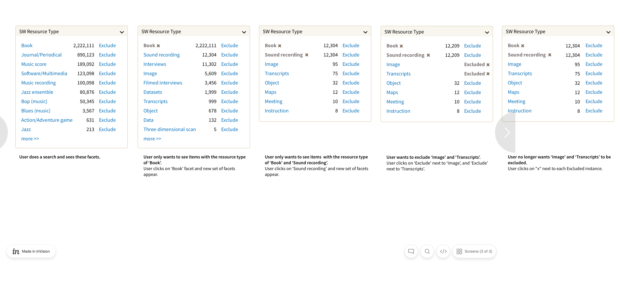
Task: Click the Screens grid icon
Action: pos(459,251)
